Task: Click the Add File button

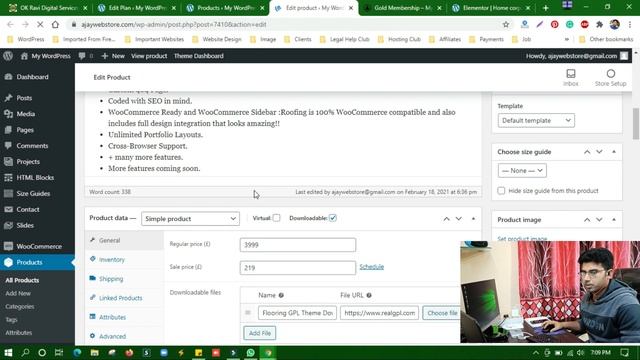Action: point(260,333)
